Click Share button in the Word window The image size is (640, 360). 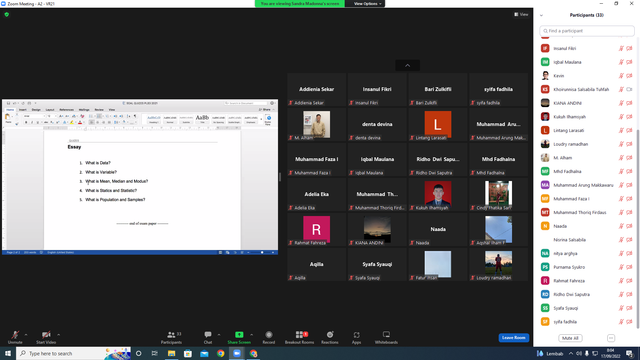[x=265, y=109]
